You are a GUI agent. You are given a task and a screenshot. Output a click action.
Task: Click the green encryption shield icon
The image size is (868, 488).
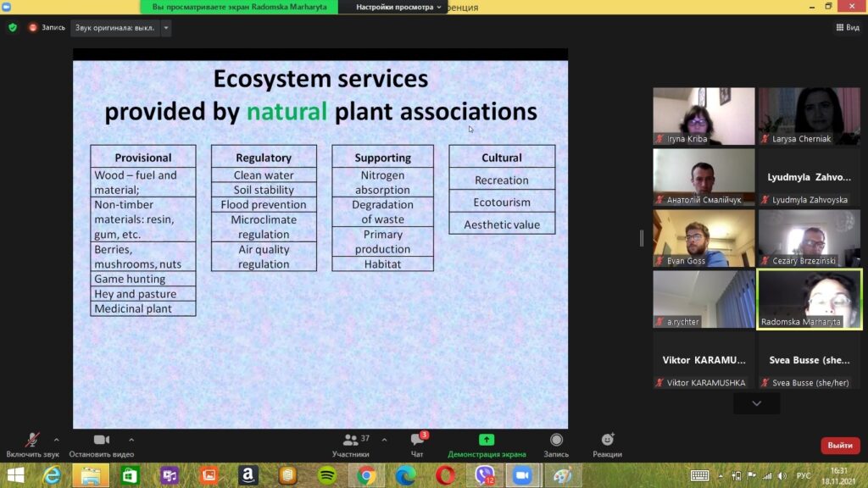pyautogui.click(x=13, y=27)
